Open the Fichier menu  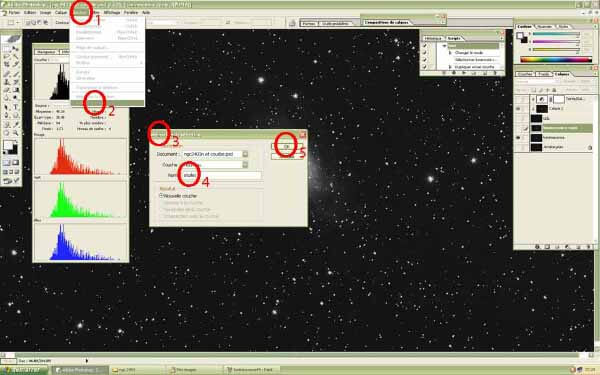(14, 13)
